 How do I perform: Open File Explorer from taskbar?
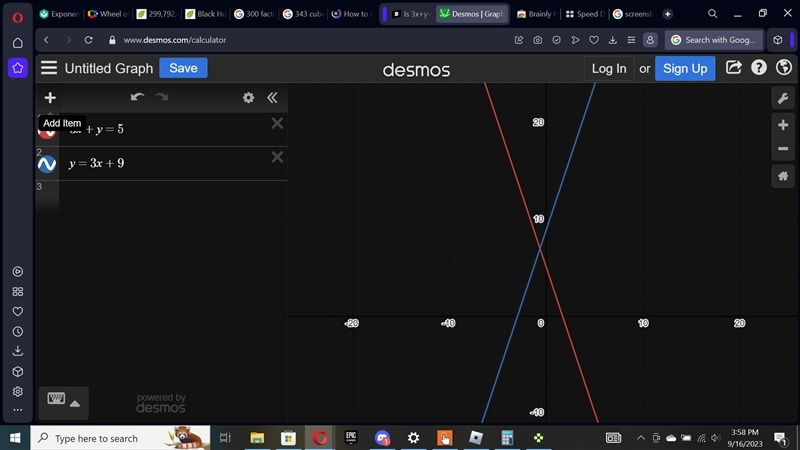click(257, 438)
